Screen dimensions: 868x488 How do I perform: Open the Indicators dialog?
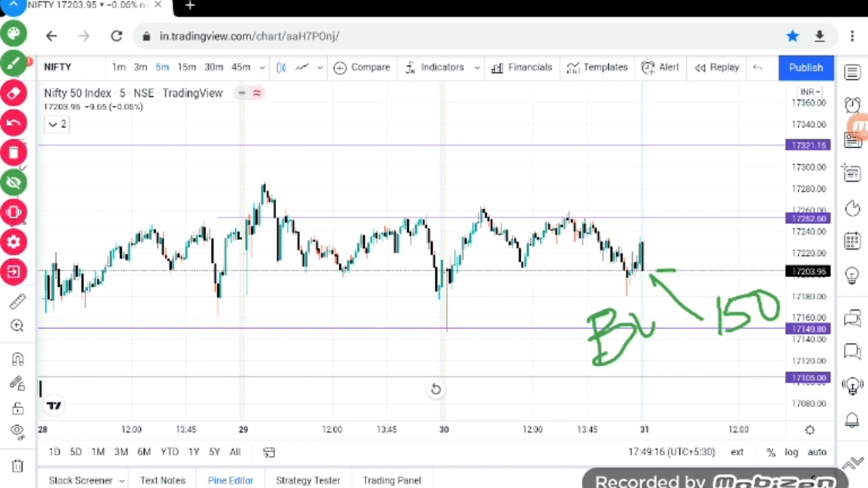[435, 67]
